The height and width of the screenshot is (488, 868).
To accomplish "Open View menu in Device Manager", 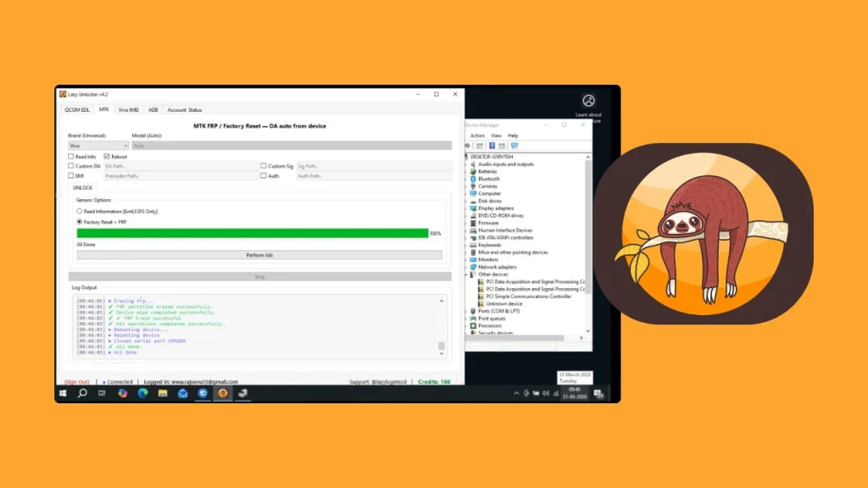I will (x=496, y=136).
